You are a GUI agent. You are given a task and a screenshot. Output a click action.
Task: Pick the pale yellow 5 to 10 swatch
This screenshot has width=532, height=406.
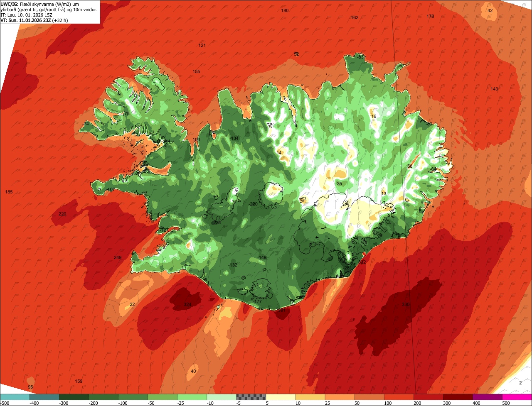tap(281, 397)
